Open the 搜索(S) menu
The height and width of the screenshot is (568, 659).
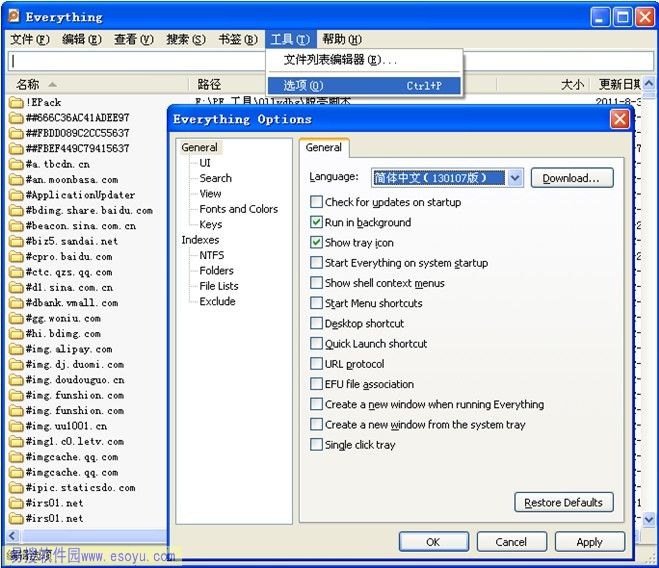point(186,40)
